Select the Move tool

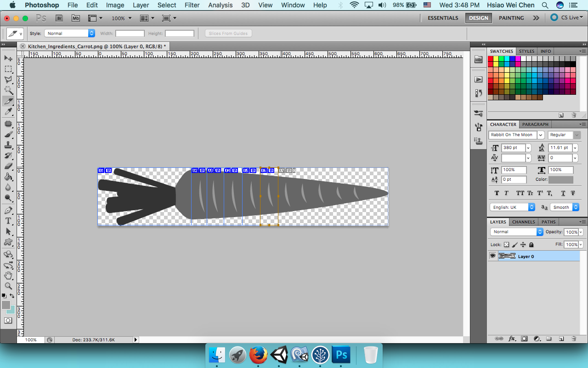8,58
